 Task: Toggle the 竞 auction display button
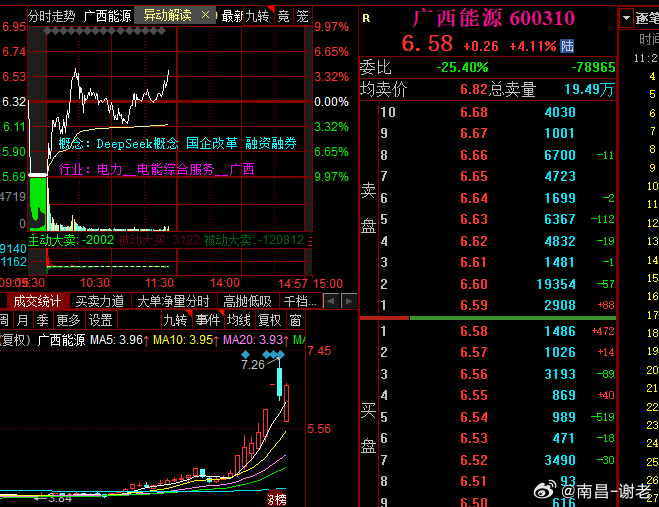284,16
